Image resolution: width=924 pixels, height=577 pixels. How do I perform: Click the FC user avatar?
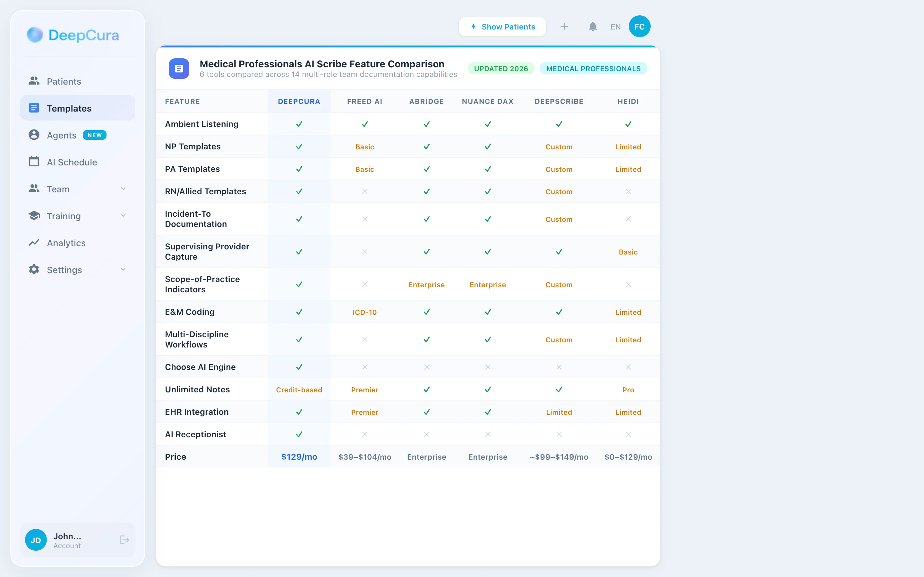pyautogui.click(x=639, y=27)
